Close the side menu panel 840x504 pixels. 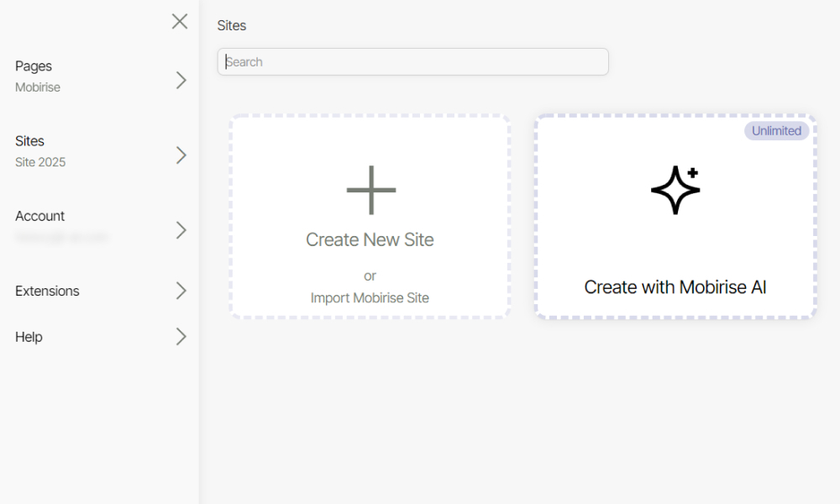(x=180, y=22)
